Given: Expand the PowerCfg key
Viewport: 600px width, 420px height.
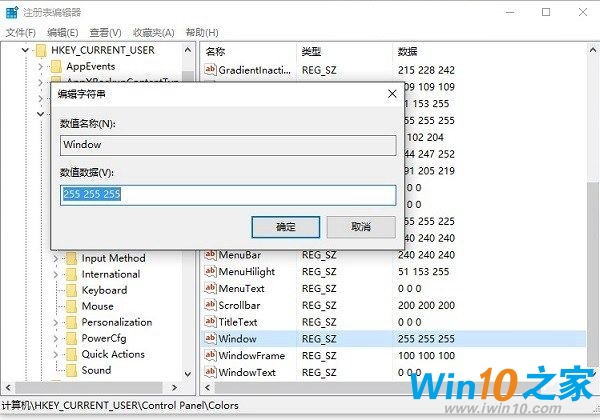Looking at the screenshot, I should (x=56, y=339).
